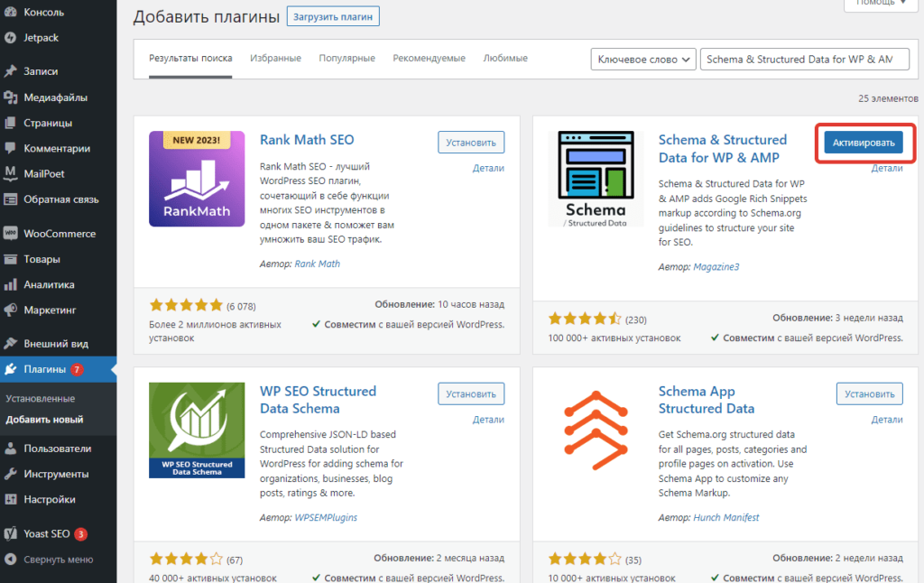Open Детали for Schema & Structured Data
The height and width of the screenshot is (583, 924).
click(x=887, y=168)
